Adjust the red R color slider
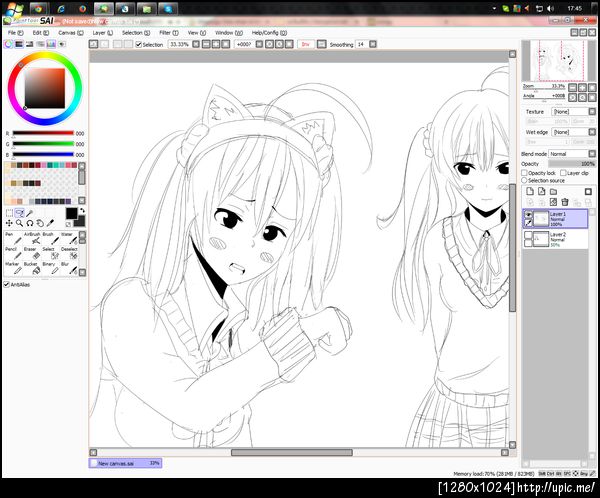 point(43,133)
